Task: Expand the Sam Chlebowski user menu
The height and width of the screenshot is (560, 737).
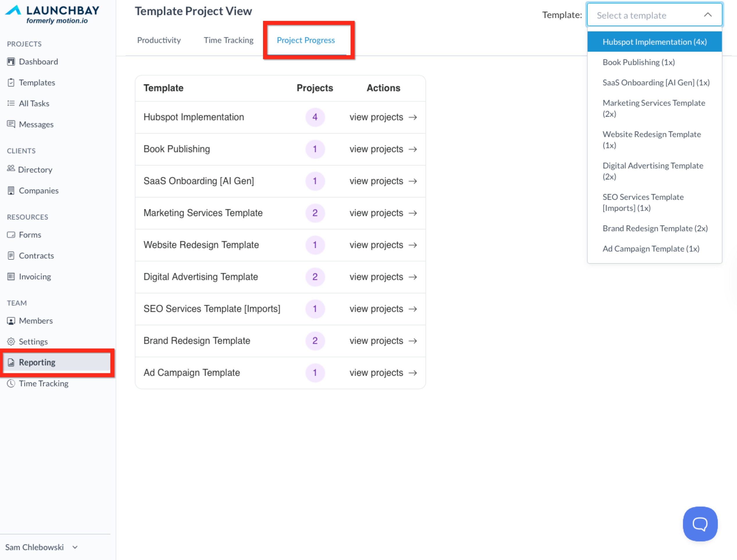Action: click(75, 547)
